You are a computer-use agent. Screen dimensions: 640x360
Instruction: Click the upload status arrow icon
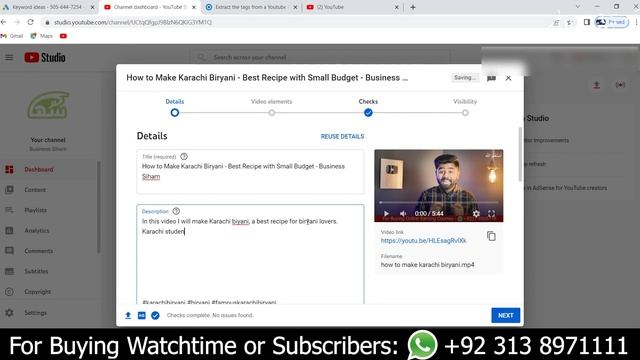(x=128, y=315)
